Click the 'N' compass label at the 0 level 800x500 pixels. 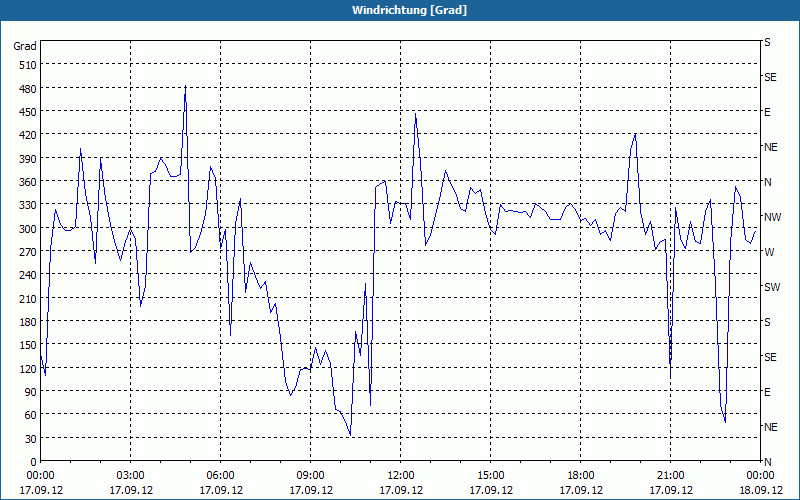(767, 462)
